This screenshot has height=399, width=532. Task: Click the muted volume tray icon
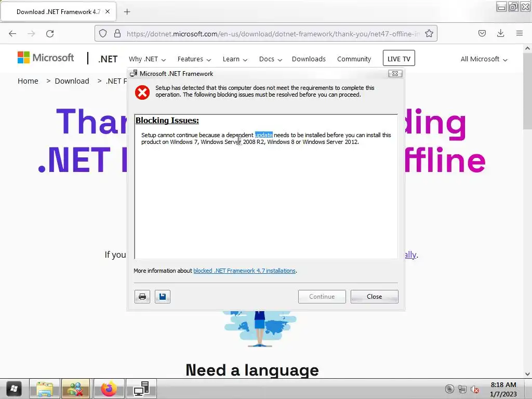click(x=475, y=390)
